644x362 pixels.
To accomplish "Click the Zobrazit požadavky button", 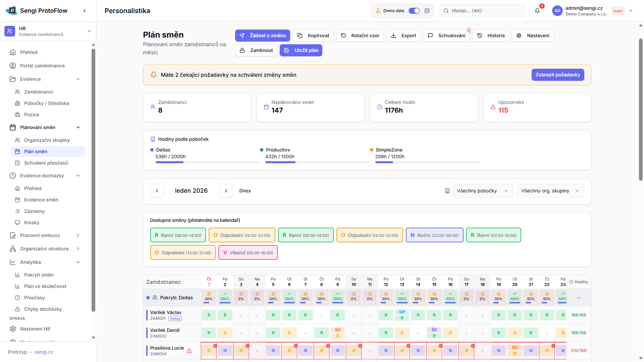I will (557, 75).
